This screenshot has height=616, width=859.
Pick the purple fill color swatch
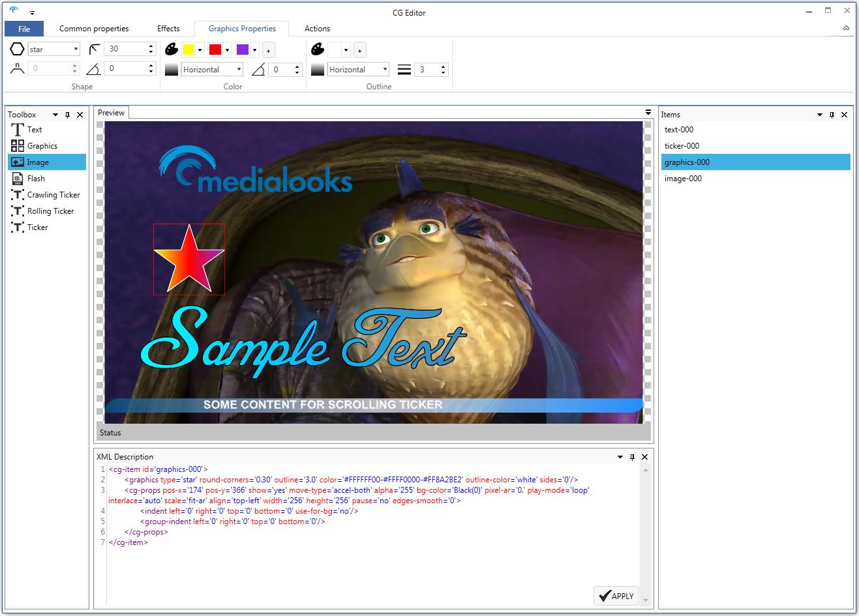[x=243, y=50]
